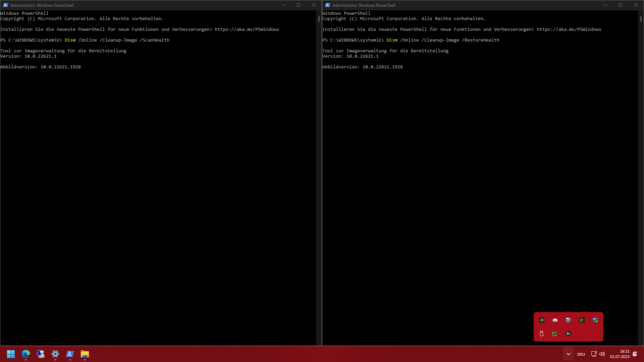
Task: Click the Logitech G HUB tray icon
Action: coord(569,334)
